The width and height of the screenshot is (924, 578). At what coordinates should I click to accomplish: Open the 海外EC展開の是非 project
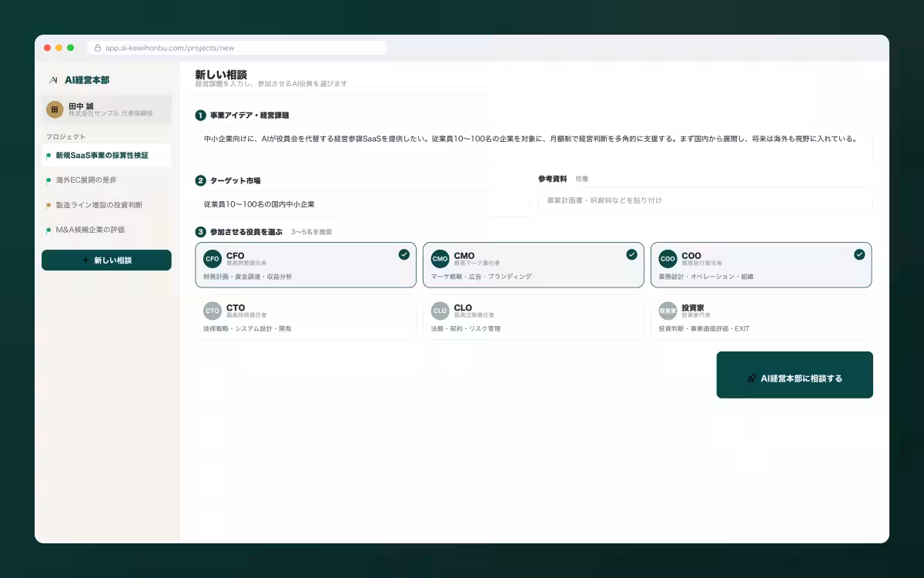coord(106,180)
